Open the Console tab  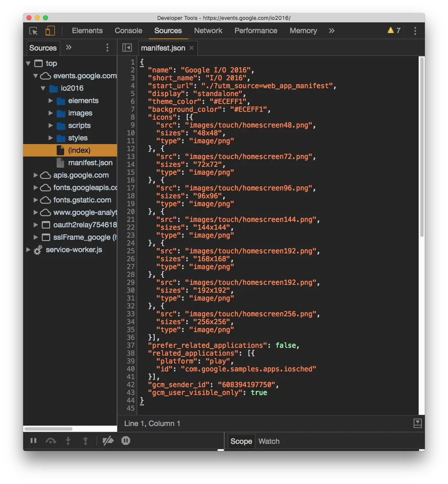[x=128, y=31]
